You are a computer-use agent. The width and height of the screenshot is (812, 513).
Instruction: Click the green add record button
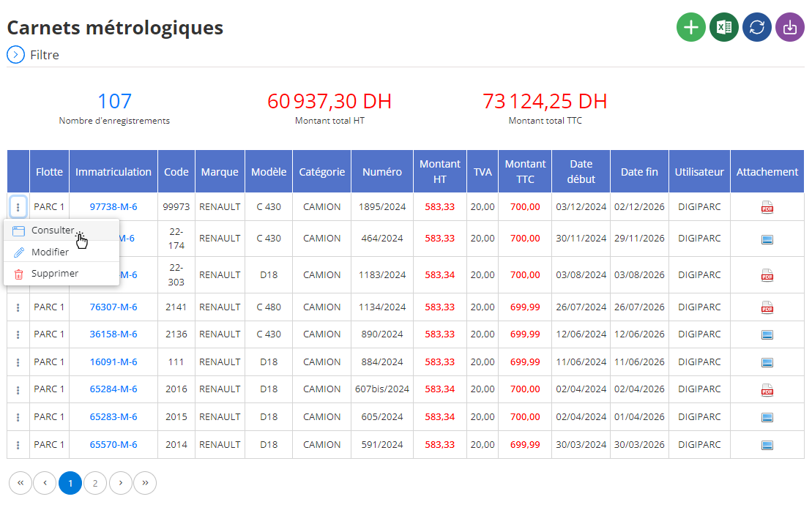690,27
